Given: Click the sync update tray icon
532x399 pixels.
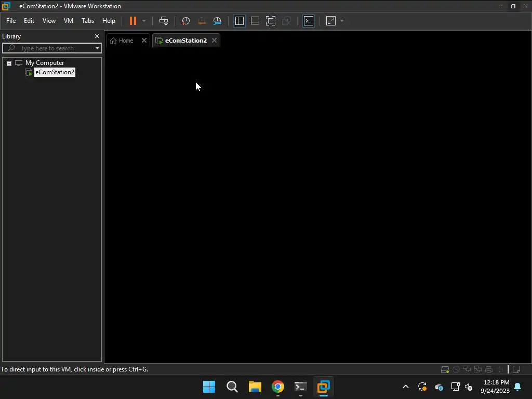Looking at the screenshot, I should pos(422,387).
